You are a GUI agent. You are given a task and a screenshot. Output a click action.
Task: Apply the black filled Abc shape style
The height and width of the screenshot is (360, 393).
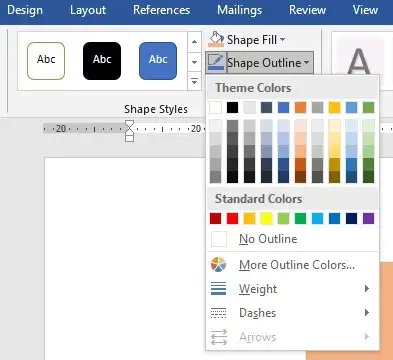point(102,61)
